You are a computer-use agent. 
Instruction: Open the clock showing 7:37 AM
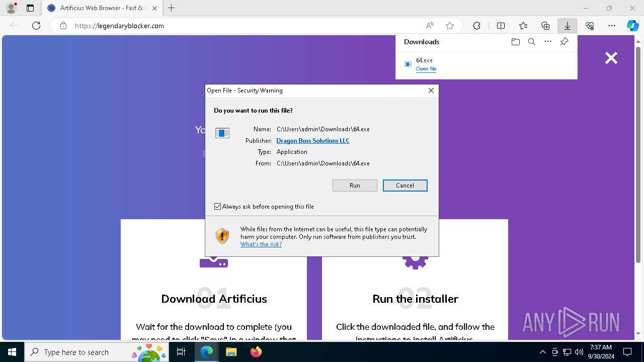coord(601,352)
